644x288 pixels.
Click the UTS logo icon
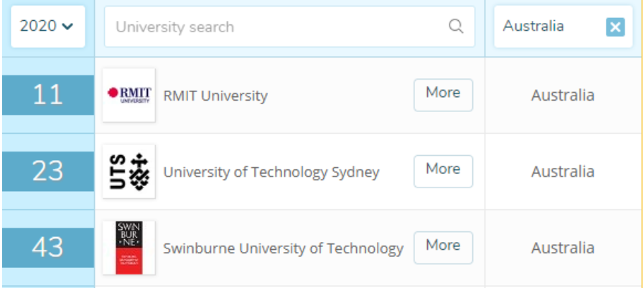click(x=129, y=172)
